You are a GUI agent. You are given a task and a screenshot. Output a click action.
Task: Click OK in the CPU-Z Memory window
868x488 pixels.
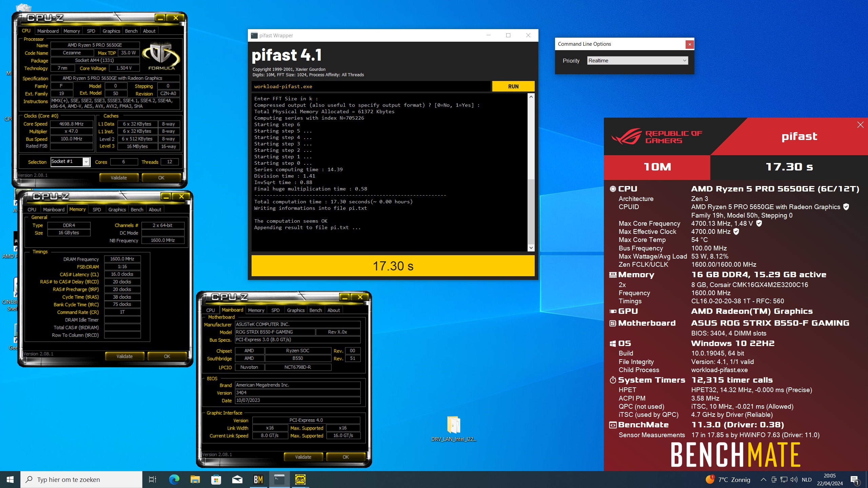167,356
